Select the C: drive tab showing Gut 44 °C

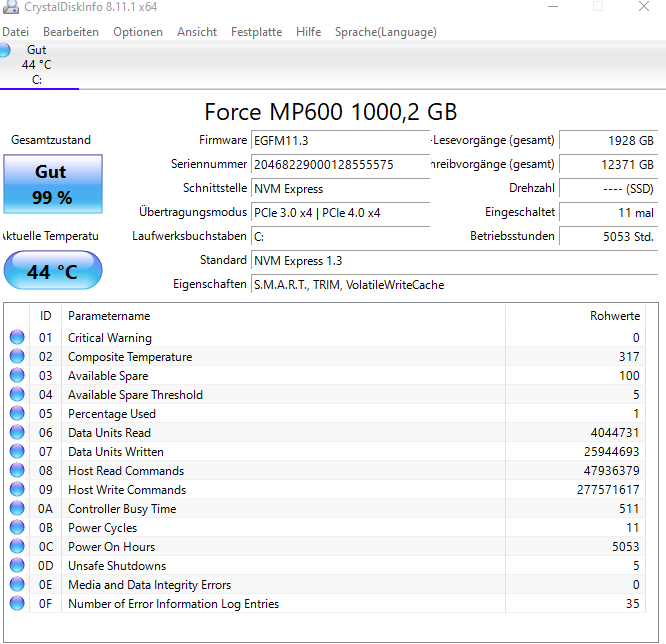[37, 65]
